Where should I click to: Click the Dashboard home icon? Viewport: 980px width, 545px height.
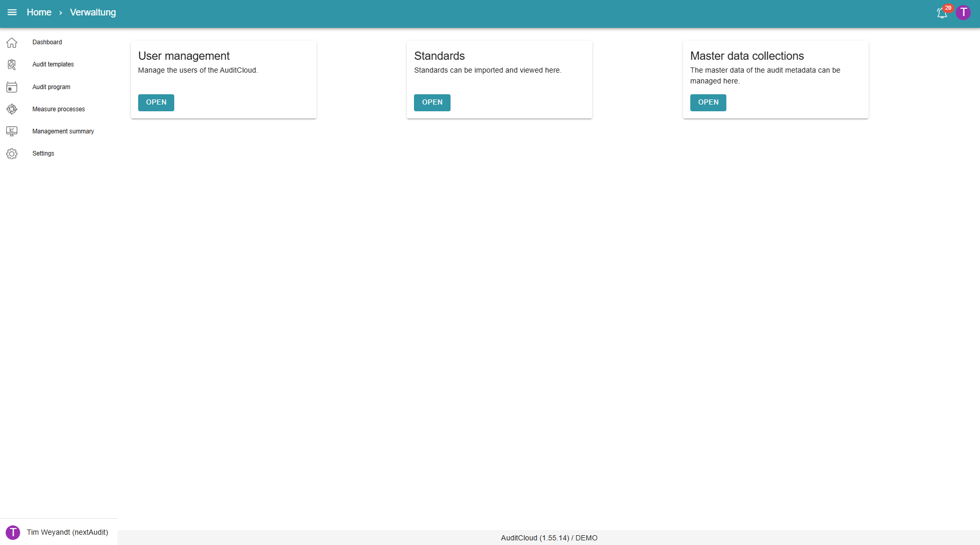point(12,43)
